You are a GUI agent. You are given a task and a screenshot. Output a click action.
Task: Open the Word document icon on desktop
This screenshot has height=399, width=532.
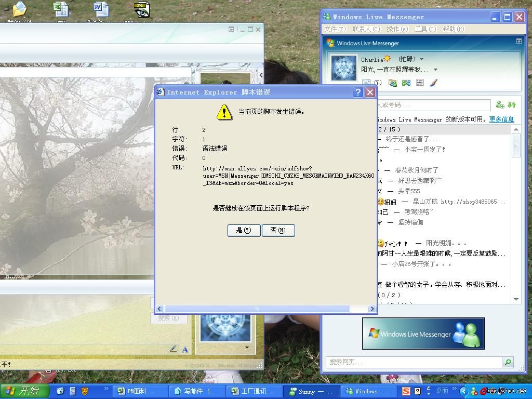point(101,10)
